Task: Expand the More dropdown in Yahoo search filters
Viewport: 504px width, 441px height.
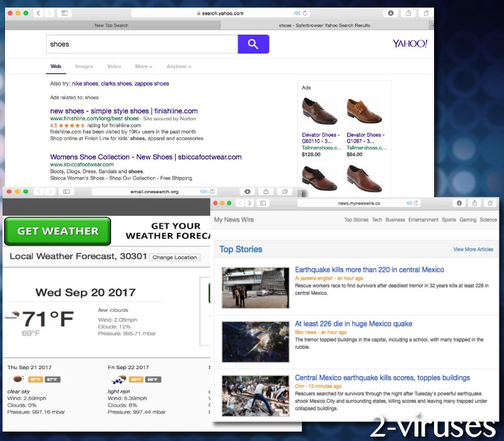Action: (x=144, y=67)
